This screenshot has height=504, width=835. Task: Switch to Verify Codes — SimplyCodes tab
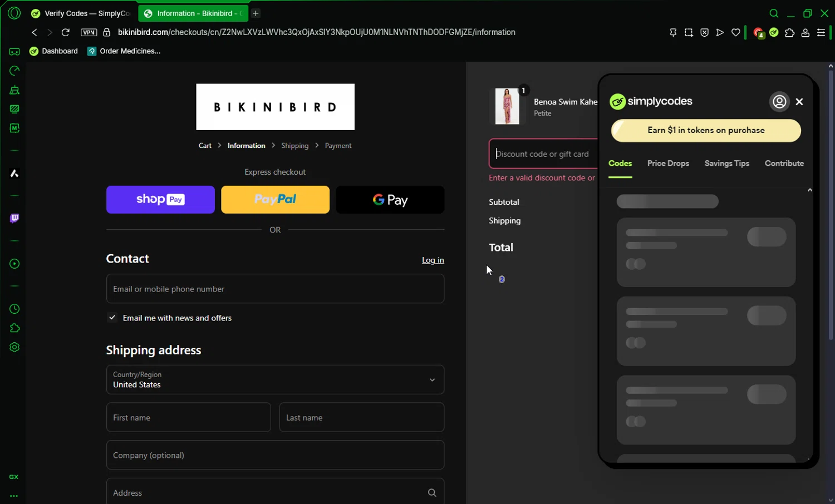[x=81, y=13]
